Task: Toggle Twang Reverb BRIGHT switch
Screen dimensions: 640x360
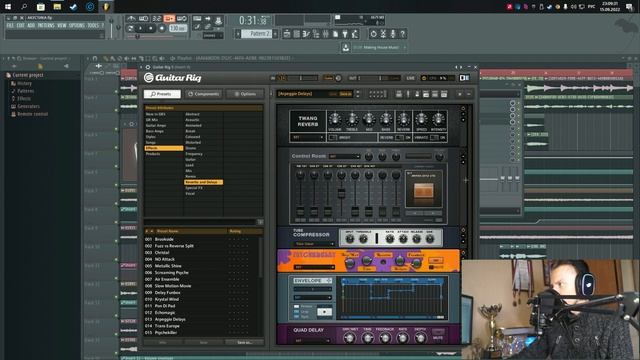Action: point(333,138)
